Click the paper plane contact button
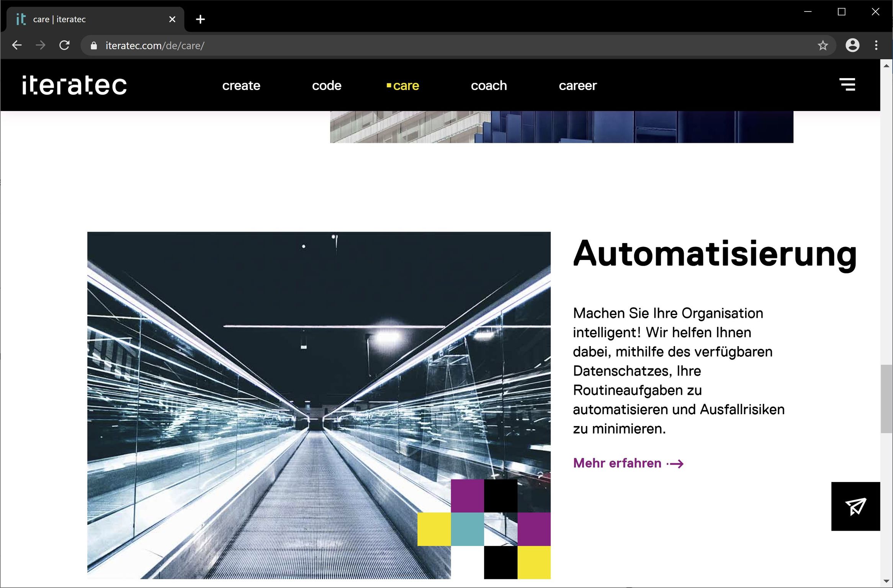This screenshot has height=588, width=893. (855, 506)
